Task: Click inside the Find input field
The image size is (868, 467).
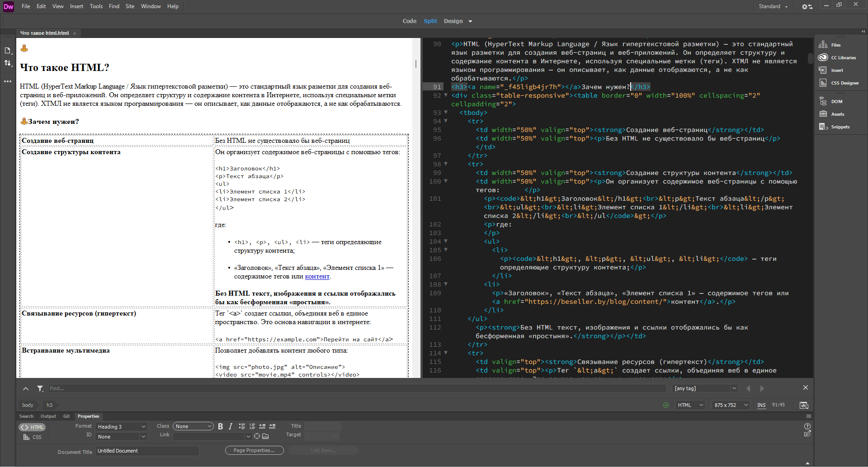Action: coord(357,388)
